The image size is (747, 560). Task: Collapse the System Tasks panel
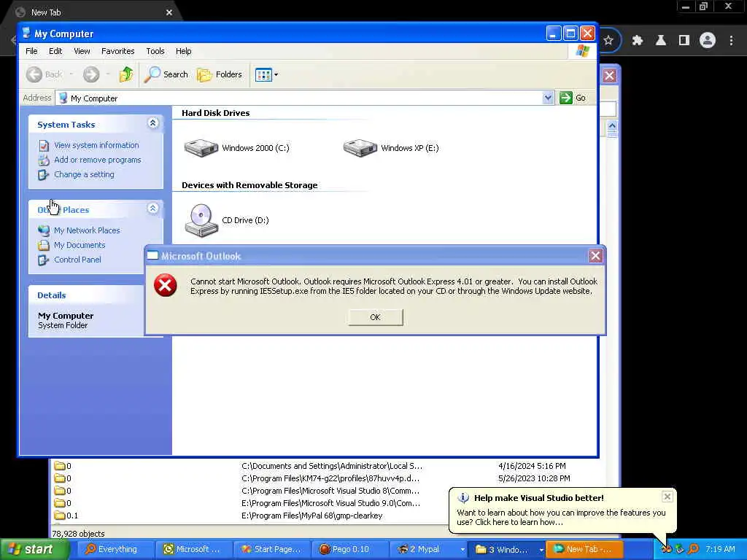click(x=153, y=123)
